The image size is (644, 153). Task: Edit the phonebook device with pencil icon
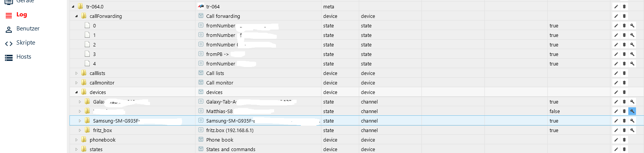pyautogui.click(x=616, y=140)
